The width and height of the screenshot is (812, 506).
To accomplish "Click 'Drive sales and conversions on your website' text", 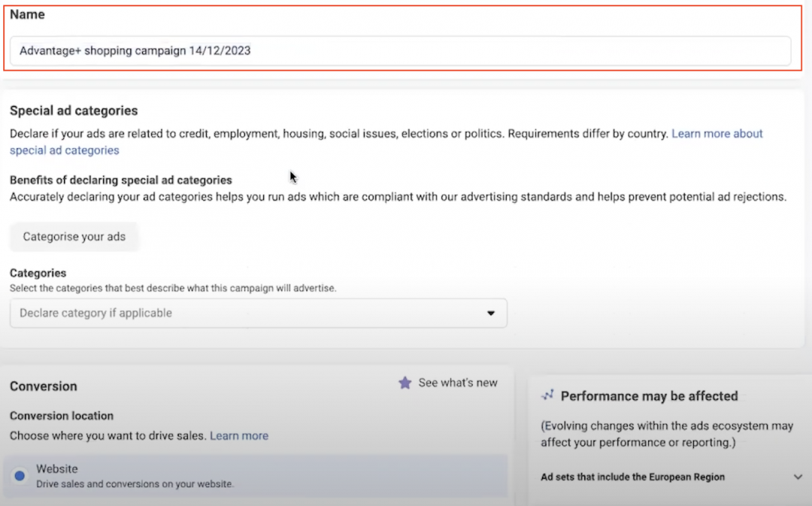I will [x=135, y=484].
